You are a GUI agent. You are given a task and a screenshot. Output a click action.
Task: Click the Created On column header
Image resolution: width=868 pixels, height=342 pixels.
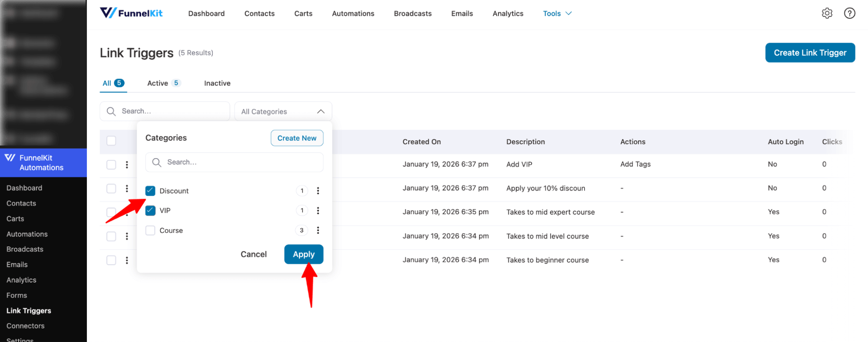[421, 142]
